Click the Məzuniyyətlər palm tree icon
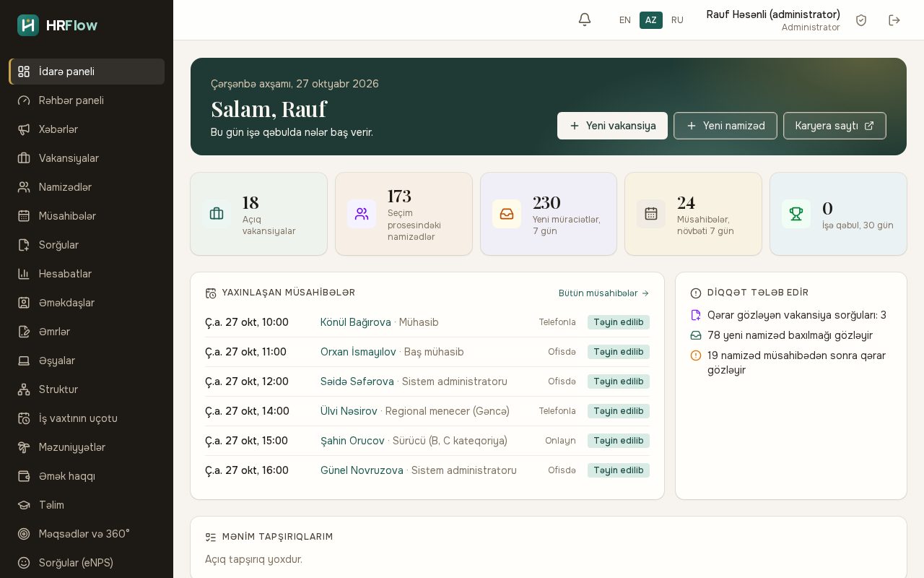The height and width of the screenshot is (578, 924). (x=24, y=447)
